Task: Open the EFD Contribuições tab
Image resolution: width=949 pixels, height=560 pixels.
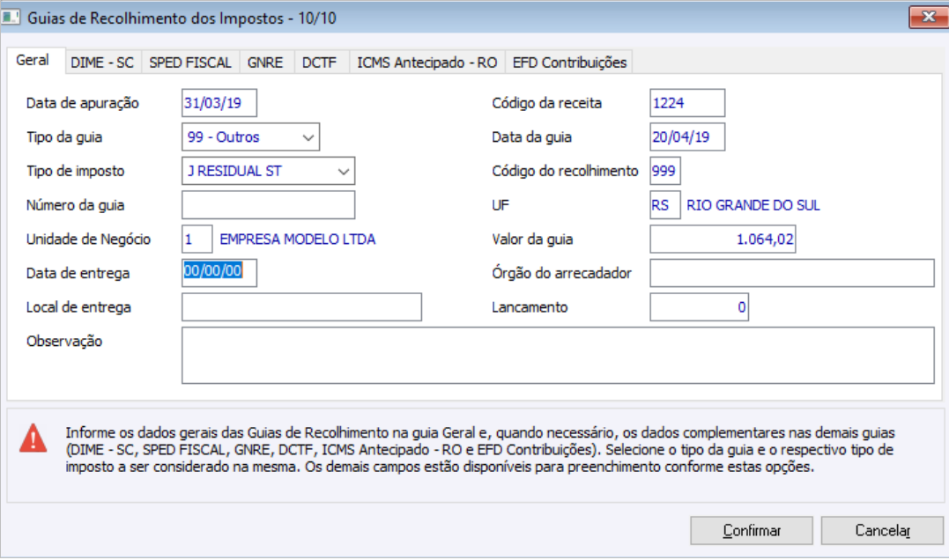Action: point(569,63)
